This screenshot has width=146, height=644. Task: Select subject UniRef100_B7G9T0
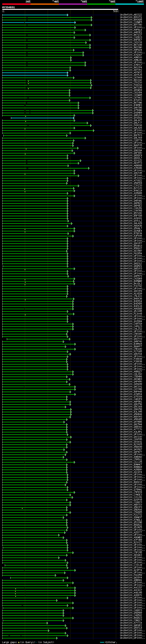tap(131, 100)
